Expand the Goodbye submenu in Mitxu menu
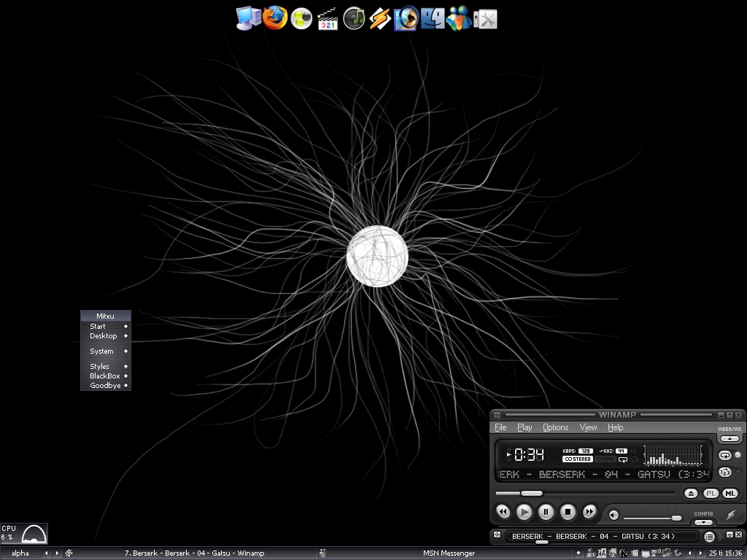 (x=106, y=385)
